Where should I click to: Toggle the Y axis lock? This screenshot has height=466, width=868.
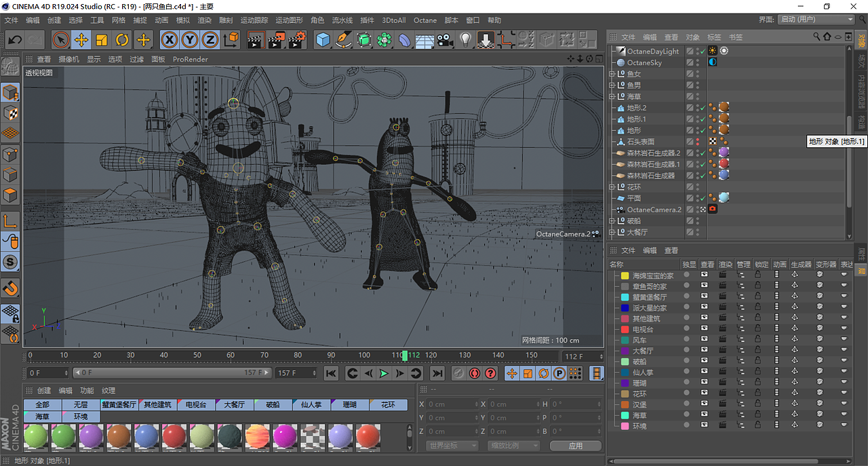(x=190, y=40)
